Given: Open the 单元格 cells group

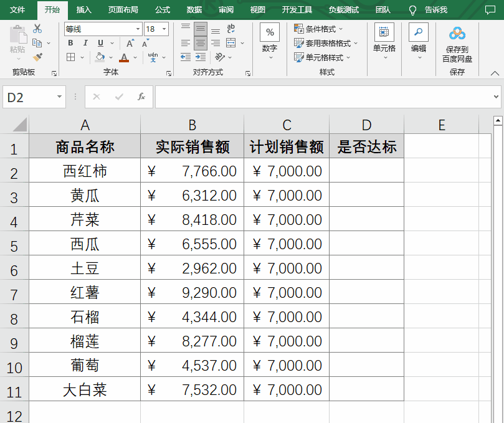Looking at the screenshot, I should pyautogui.click(x=384, y=41).
